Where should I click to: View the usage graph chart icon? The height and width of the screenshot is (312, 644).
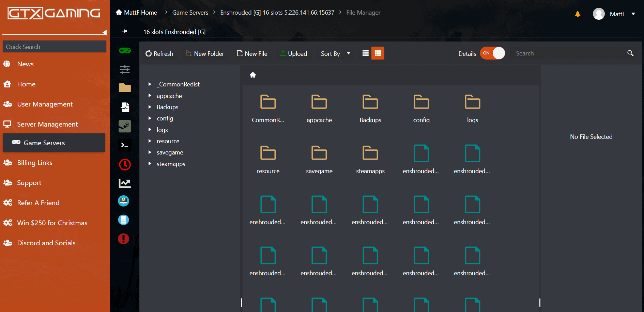125,183
